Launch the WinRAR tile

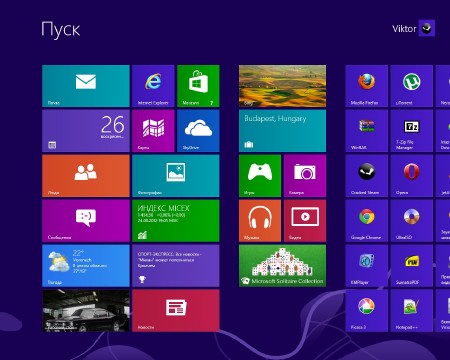pyautogui.click(x=367, y=131)
